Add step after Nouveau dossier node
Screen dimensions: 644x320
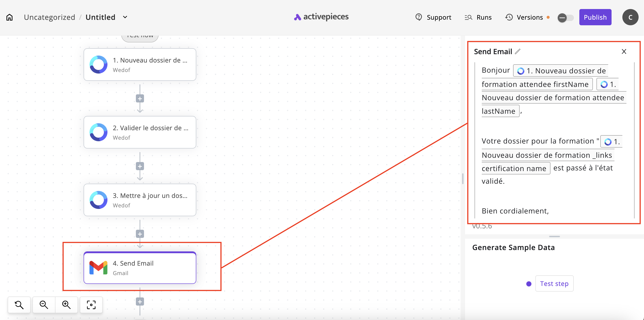pyautogui.click(x=140, y=99)
